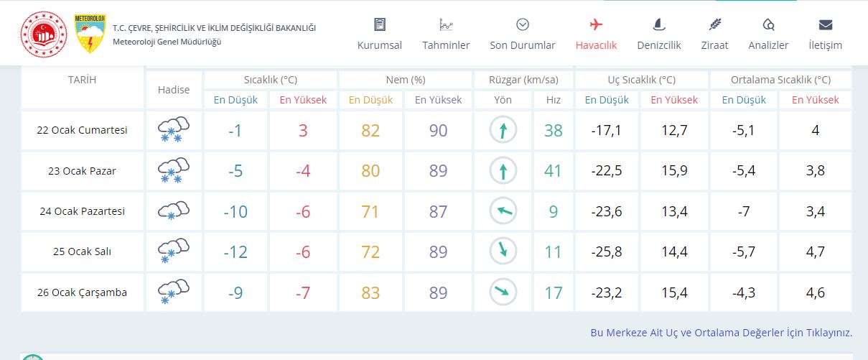
Task: Click the ministry emblem logo
Action: (x=42, y=33)
